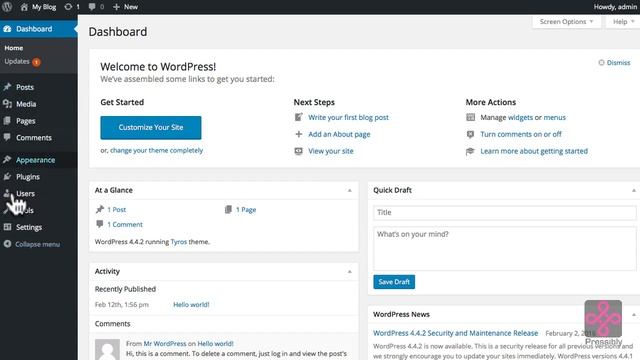Click the Collapse menu arrow icon

[x=7, y=244]
